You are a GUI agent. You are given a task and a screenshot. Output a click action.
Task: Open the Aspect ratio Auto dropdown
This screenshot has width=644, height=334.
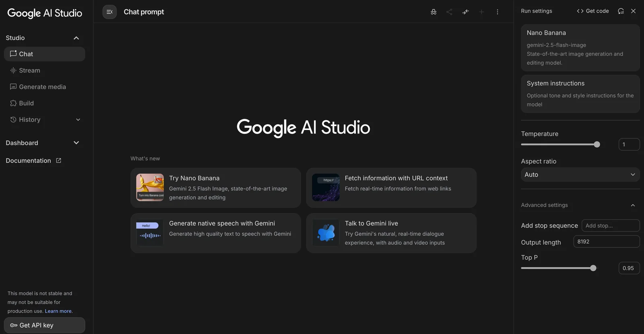click(x=580, y=175)
